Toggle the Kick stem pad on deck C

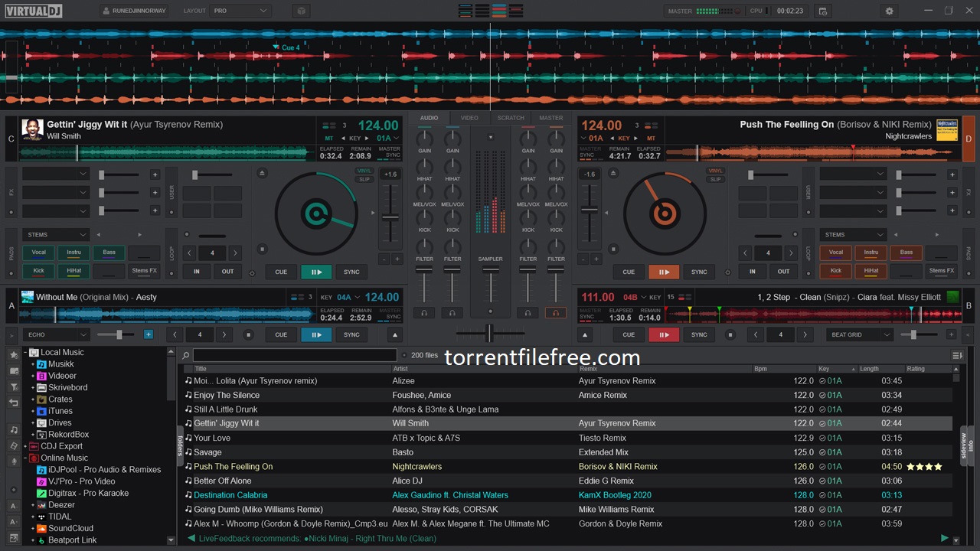[38, 271]
